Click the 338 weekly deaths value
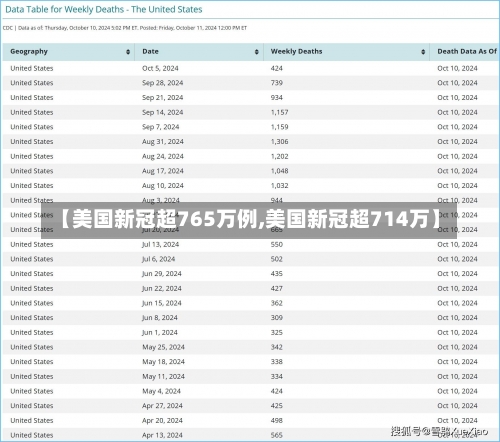500x442 pixels. (277, 362)
